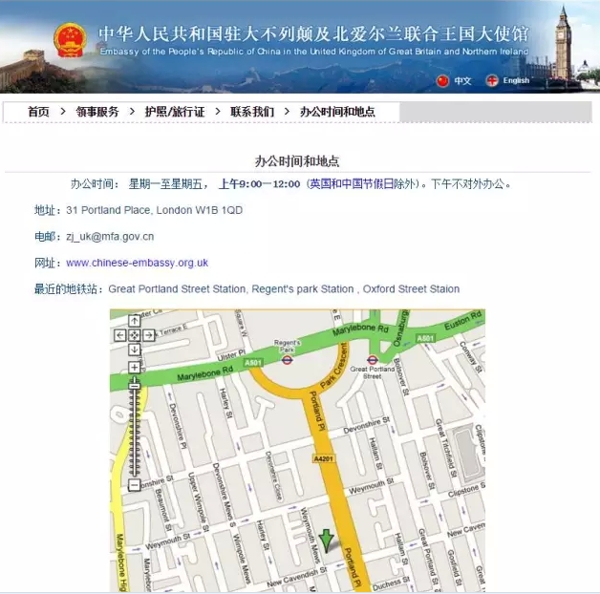Select 联系我们 in the breadcrumb

252,112
